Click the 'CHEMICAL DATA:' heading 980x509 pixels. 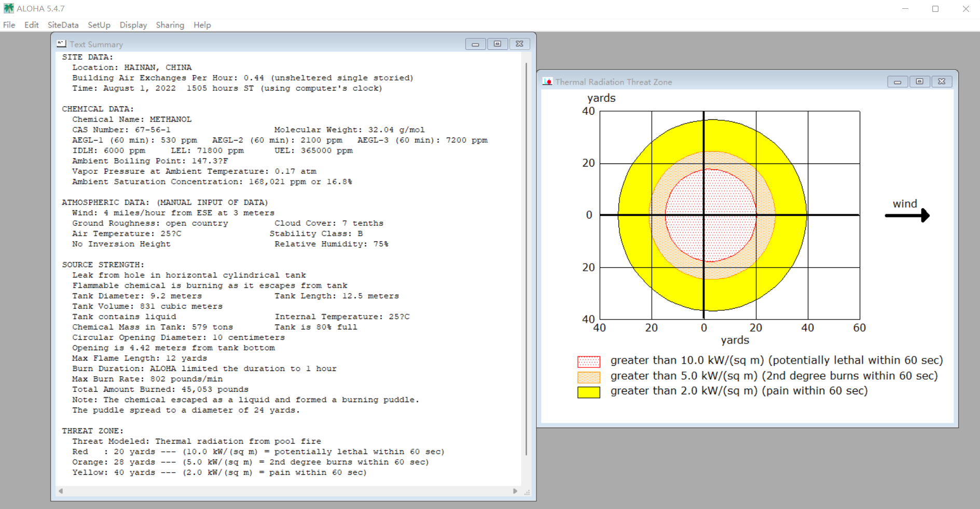click(98, 109)
